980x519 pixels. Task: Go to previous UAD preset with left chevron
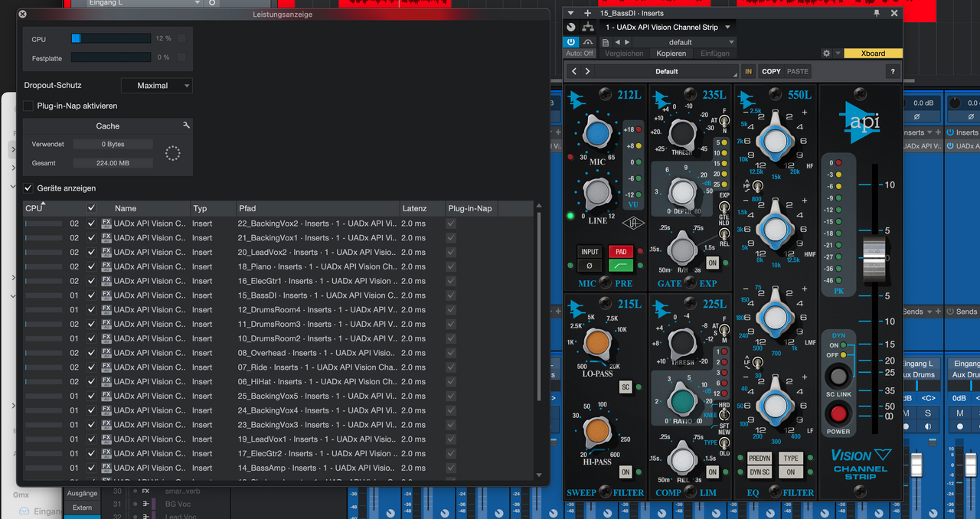tap(575, 71)
